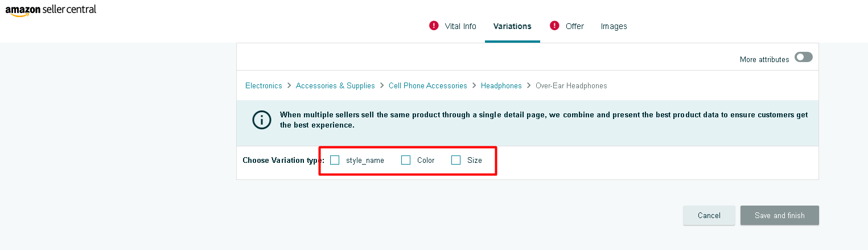Tick the Color variation checkbox
This screenshot has height=250, width=868.
coord(406,160)
